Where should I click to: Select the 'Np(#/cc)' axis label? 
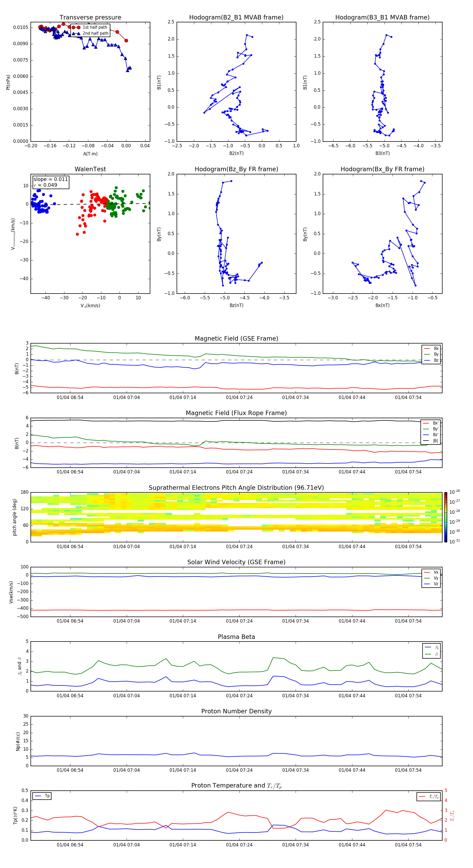18,741
